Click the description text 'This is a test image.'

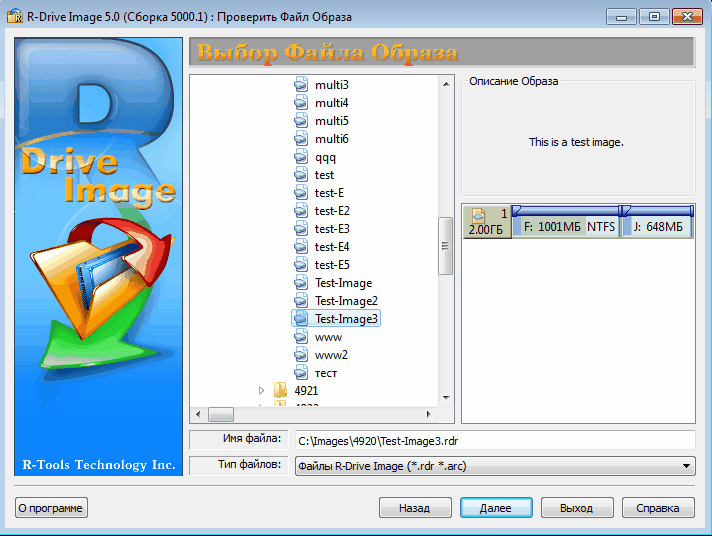coord(576,142)
